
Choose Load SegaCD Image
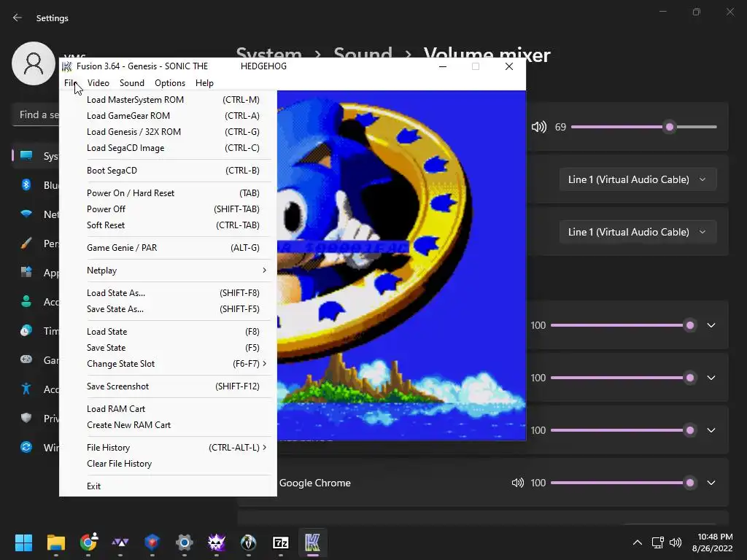point(169,148)
